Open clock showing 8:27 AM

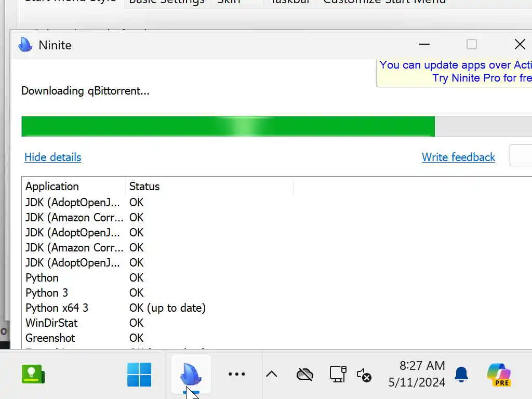coord(422,366)
